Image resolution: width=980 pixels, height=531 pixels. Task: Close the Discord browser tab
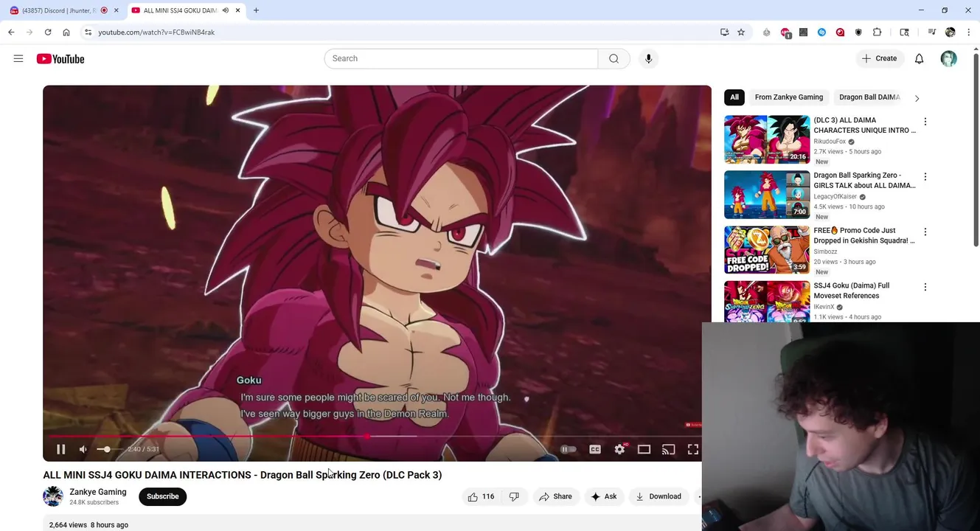pos(116,10)
